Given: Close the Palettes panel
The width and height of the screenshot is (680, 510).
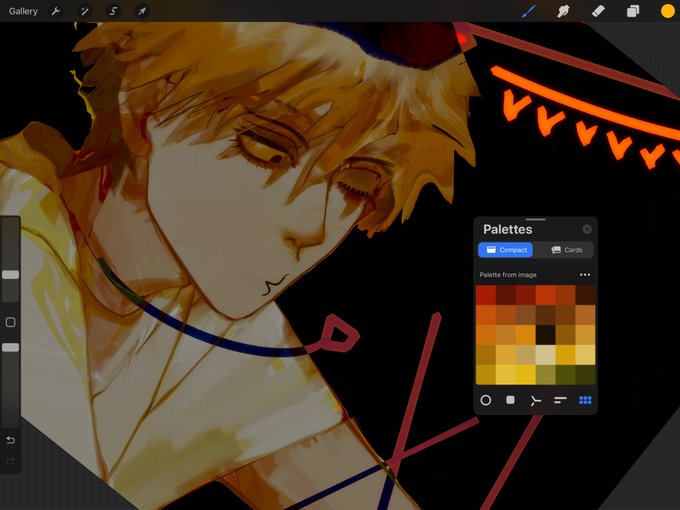Looking at the screenshot, I should click(x=587, y=229).
